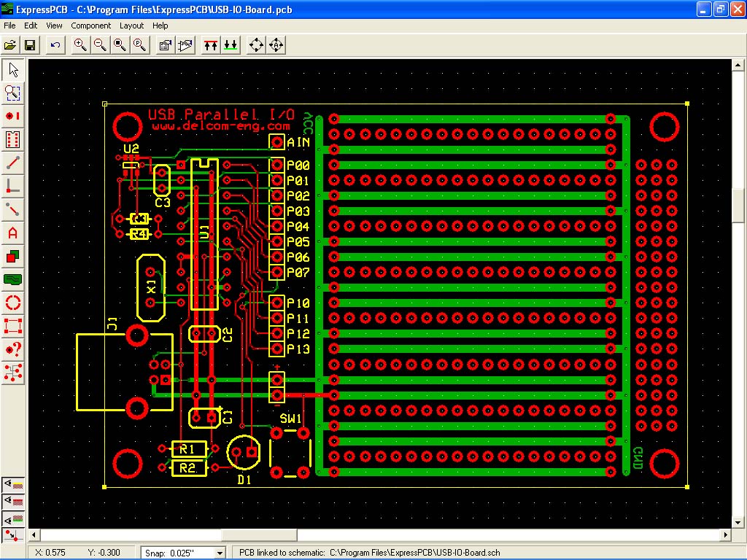Open the View menu
Screen dimensions: 747x560
coord(54,26)
